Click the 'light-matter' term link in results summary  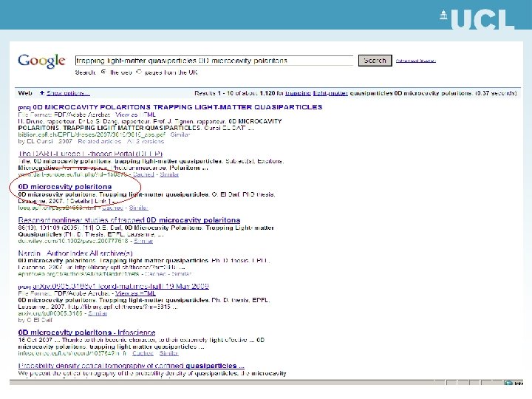330,93
